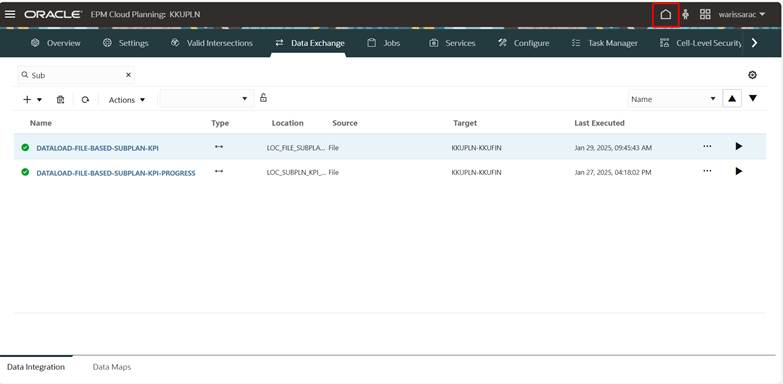The width and height of the screenshot is (783, 384).
Task: Open the add (plus) integration dropdown
Action: pos(32,99)
